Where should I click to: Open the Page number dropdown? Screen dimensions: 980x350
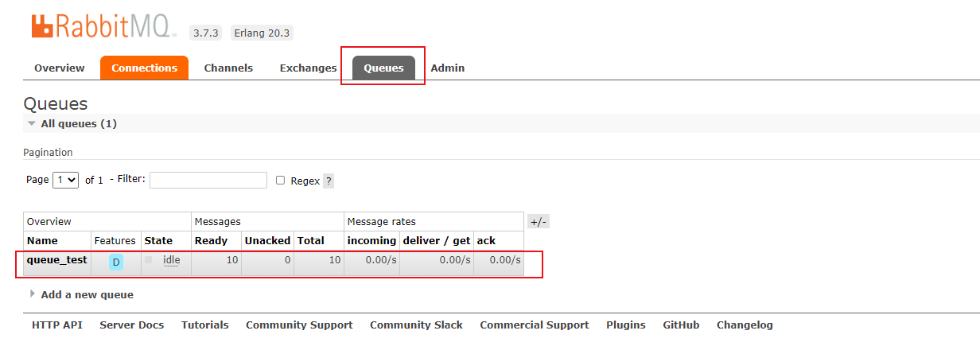tap(65, 180)
